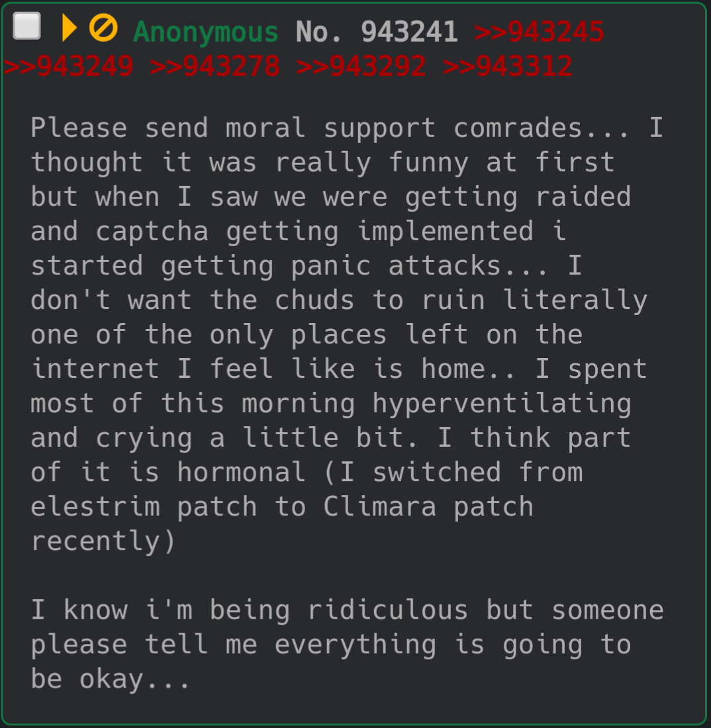Click the word 'captcha' in the post

tap(152, 232)
